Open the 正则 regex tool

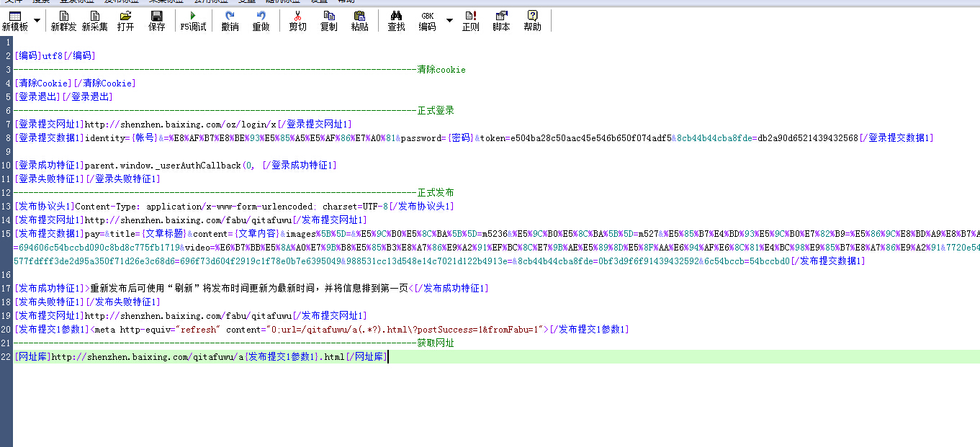(x=470, y=21)
